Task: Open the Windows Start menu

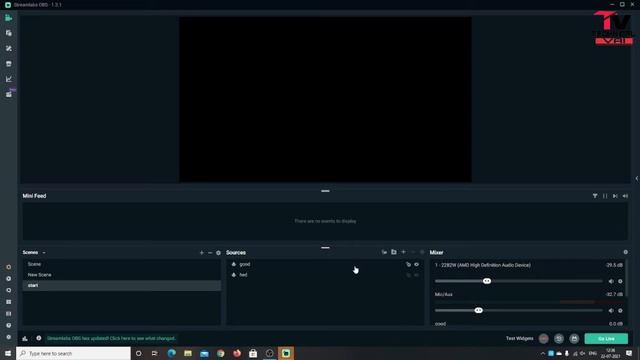Action: click(x=8, y=353)
